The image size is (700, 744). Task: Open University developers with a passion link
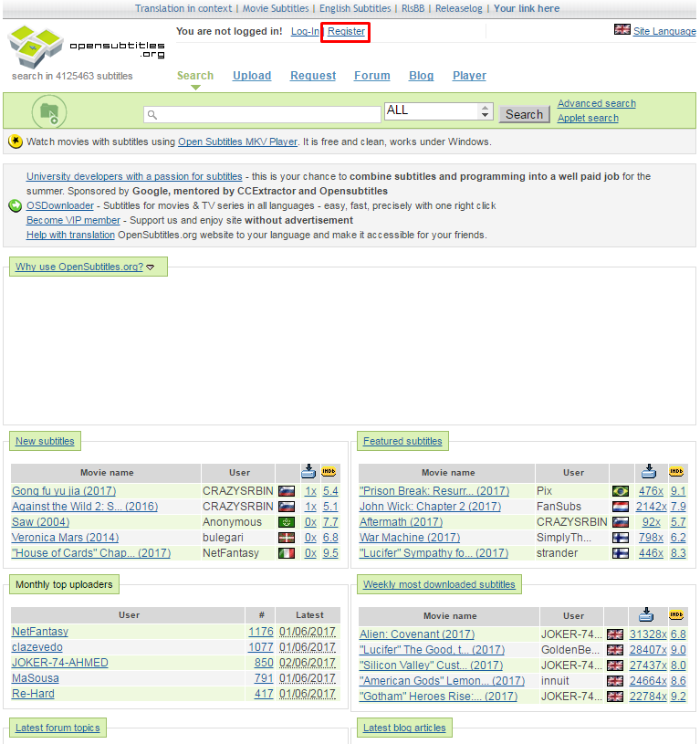click(x=134, y=176)
